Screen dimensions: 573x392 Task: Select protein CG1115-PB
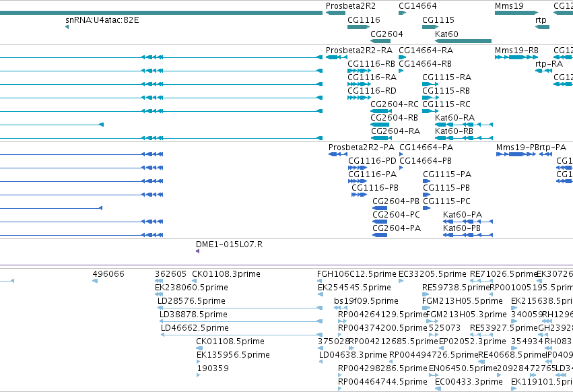(446, 188)
